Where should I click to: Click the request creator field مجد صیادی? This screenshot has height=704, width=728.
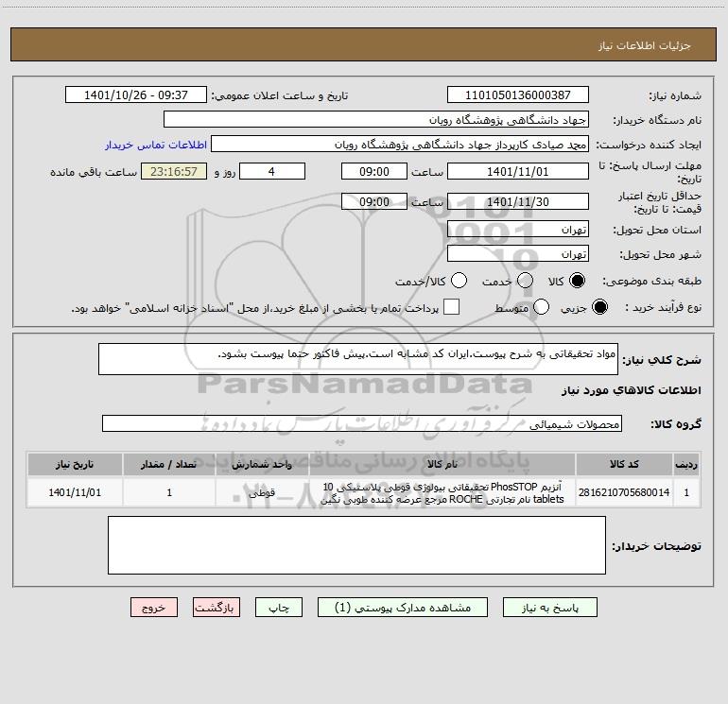click(400, 144)
